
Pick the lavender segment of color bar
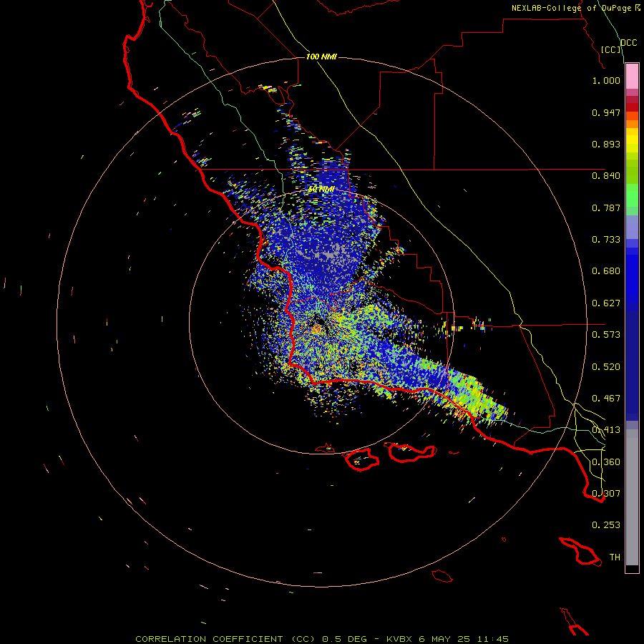point(632,227)
